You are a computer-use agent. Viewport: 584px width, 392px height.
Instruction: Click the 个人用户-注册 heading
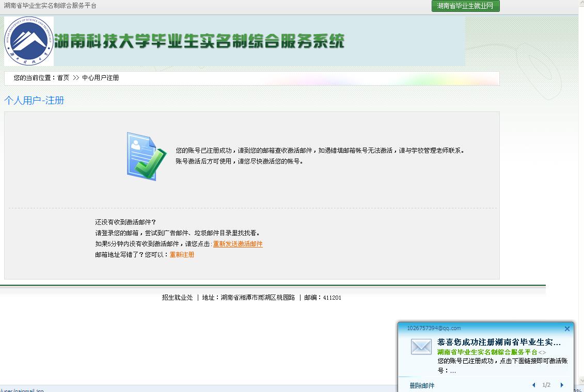[34, 100]
